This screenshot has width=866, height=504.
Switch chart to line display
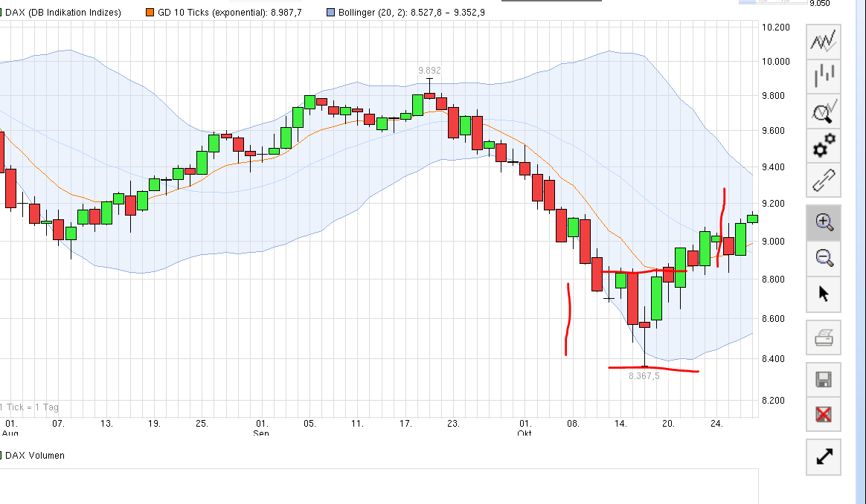824,42
